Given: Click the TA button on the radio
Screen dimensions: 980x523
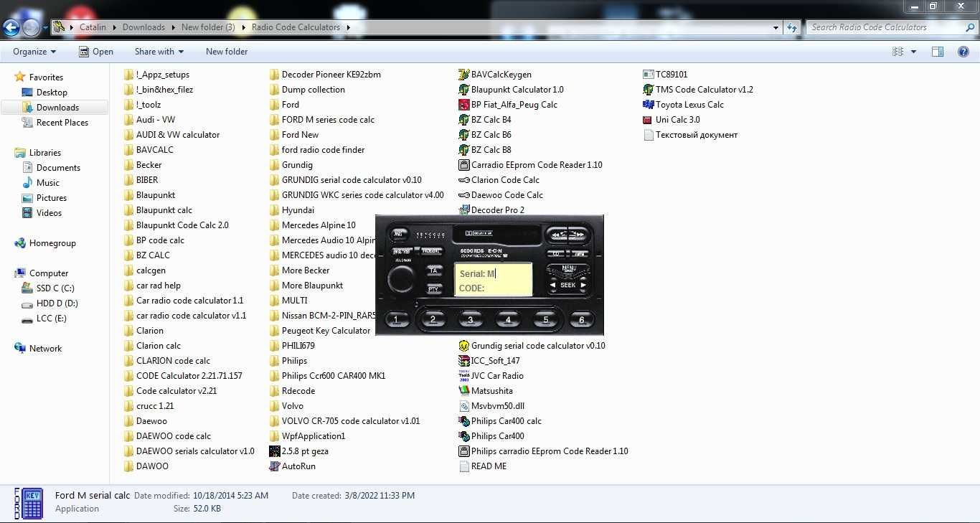Looking at the screenshot, I should (433, 271).
